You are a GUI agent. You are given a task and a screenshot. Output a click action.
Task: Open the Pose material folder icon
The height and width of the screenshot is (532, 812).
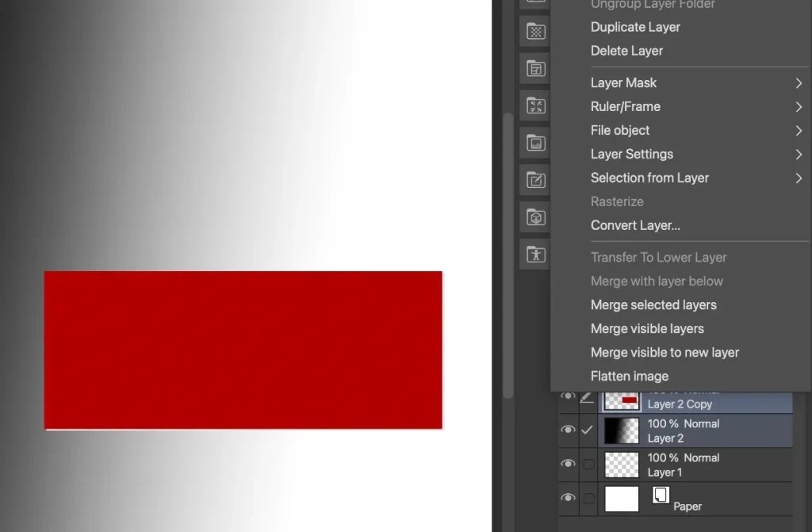click(x=535, y=254)
